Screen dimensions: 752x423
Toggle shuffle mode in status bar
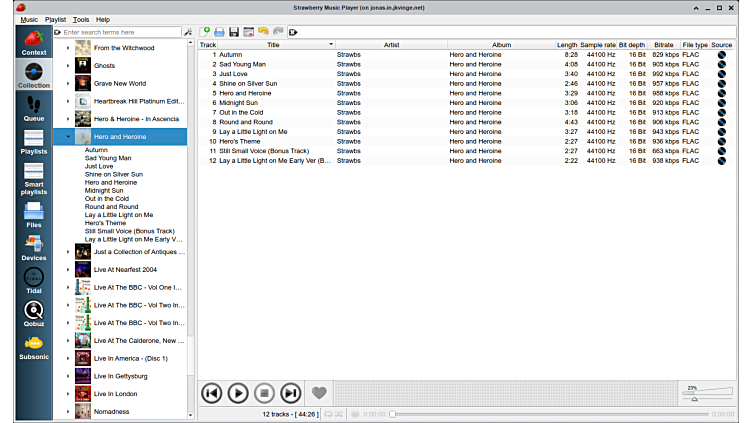pyautogui.click(x=341, y=414)
